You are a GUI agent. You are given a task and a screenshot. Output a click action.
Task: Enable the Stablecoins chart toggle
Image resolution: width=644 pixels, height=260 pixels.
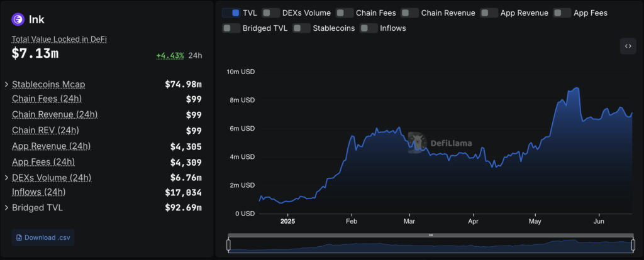pos(301,28)
